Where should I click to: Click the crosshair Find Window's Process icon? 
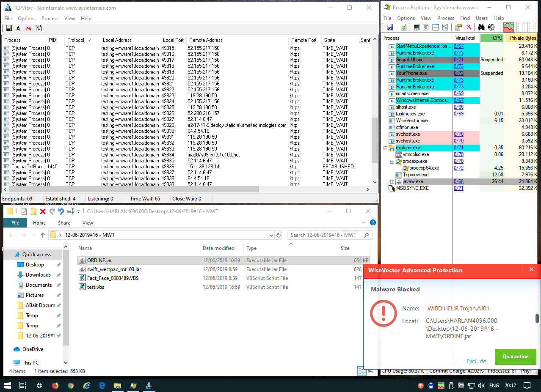point(491,27)
